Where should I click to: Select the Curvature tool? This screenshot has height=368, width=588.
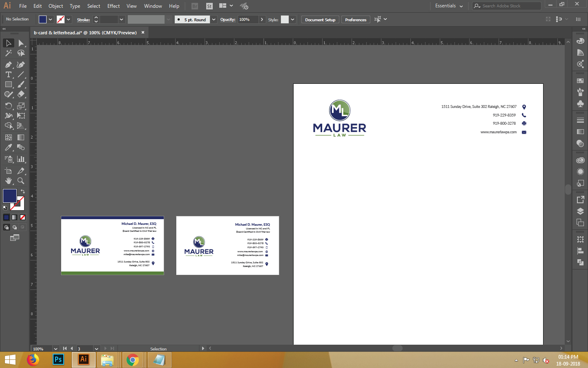pyautogui.click(x=21, y=65)
